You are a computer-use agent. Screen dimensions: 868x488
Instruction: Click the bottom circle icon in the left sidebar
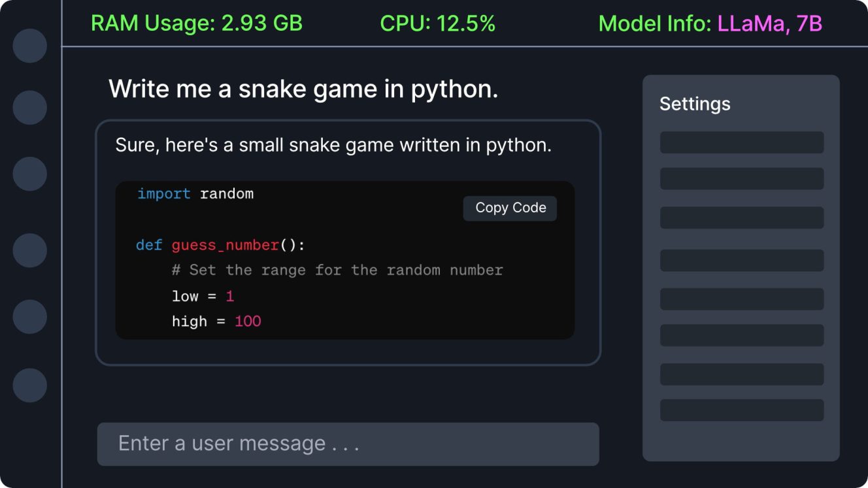(30, 385)
